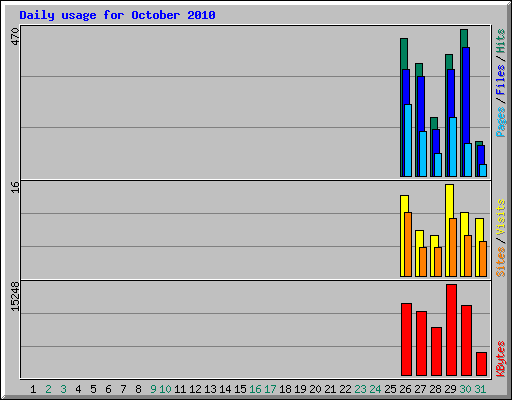
Task: Select the green Hits bar for day 30
Action: point(464,38)
